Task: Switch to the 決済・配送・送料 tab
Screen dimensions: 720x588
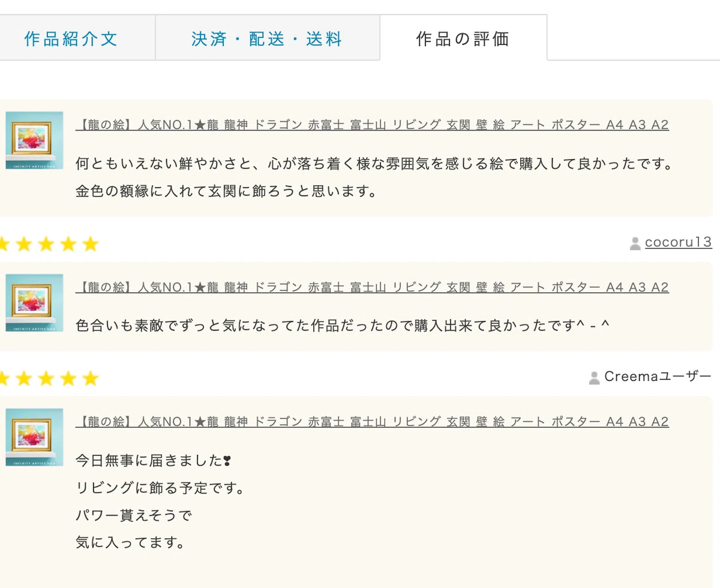Action: tap(268, 38)
